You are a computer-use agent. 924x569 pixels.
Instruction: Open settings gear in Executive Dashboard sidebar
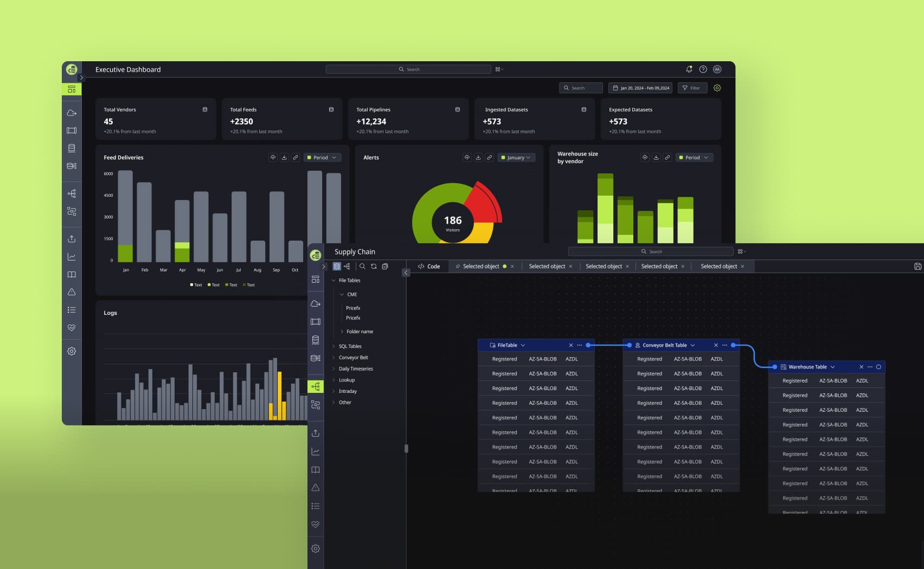pyautogui.click(x=72, y=351)
